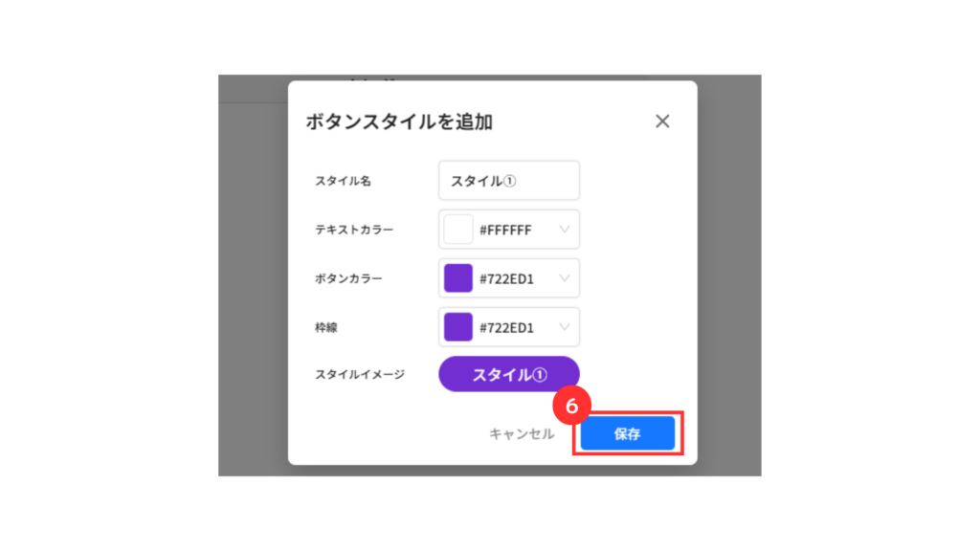The height and width of the screenshot is (551, 980).
Task: Close the ボタンスタイルを追加 dialog with X
Action: pyautogui.click(x=662, y=121)
